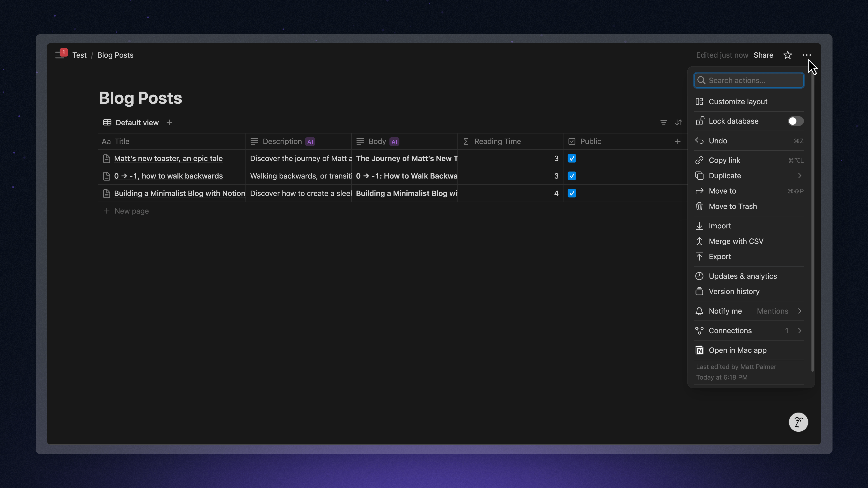Click page icon of Matt's new toaster row
Viewport: 868px width, 488px height.
click(106, 159)
